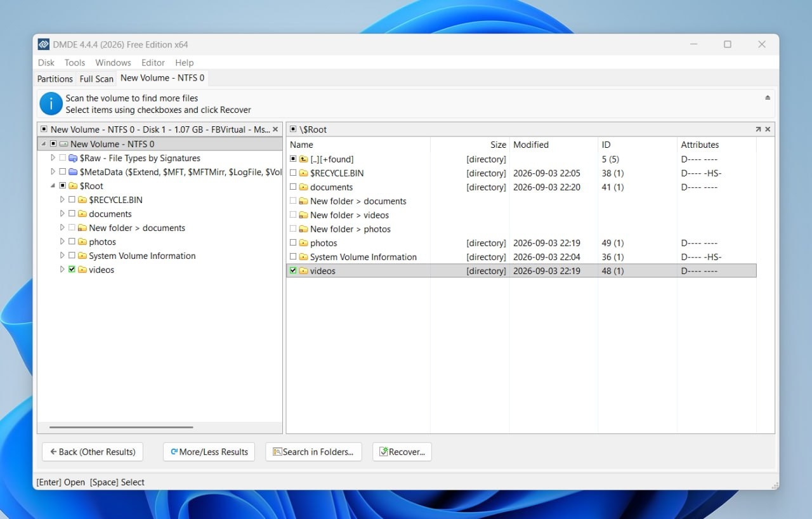Sort file list by Name column

click(358, 145)
